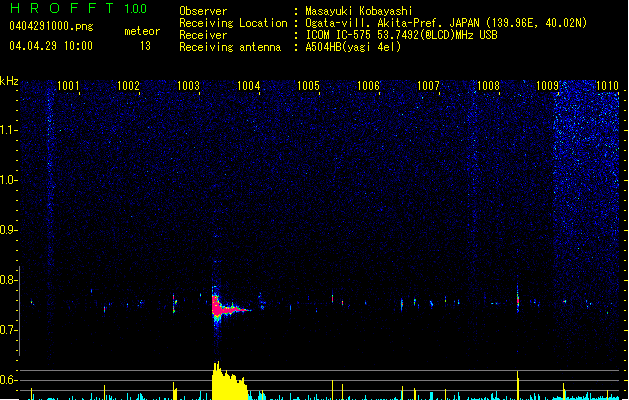The image size is (629, 400).
Task: Click the meteor count value 13
Action: 145,46
